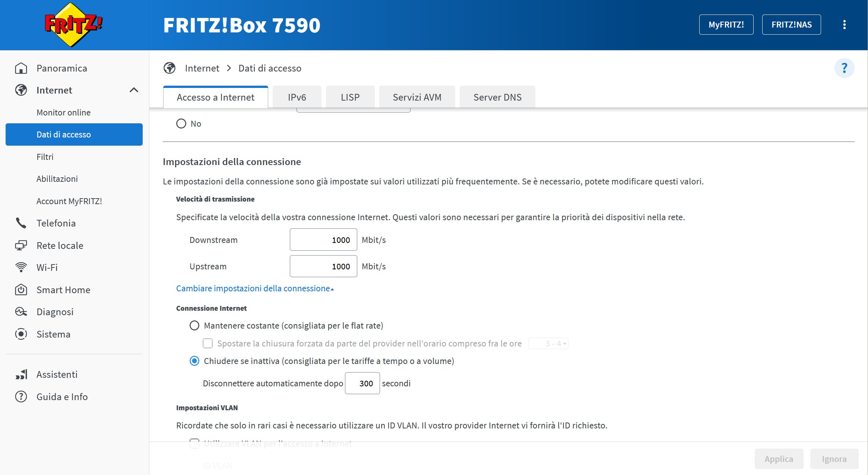Open the Wi-Fi menu label
The image size is (868, 475).
pos(47,267)
